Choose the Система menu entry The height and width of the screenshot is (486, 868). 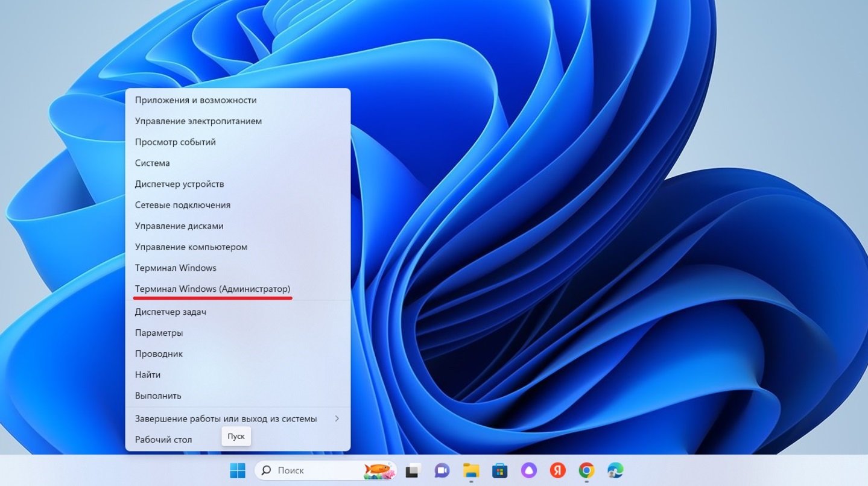[238, 163]
